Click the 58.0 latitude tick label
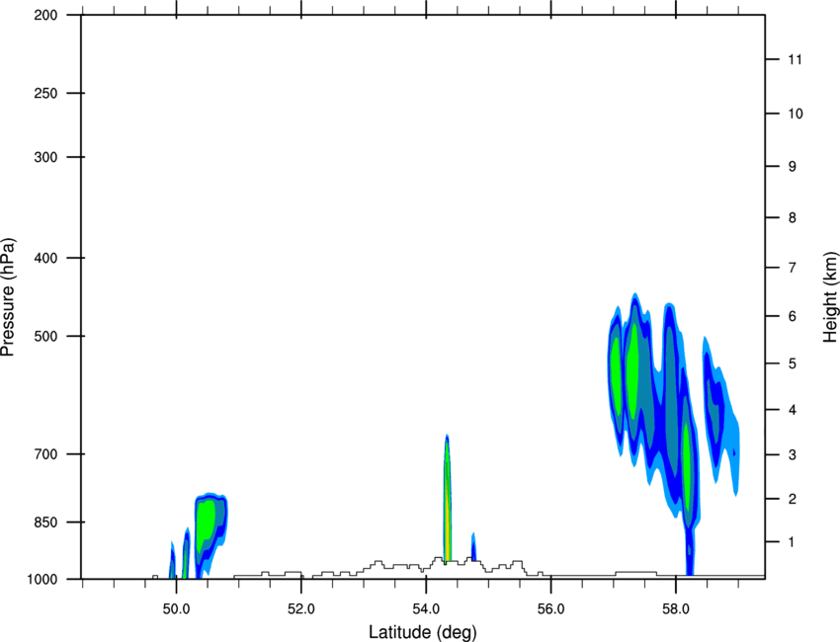Screen dimensions: 840x642 coord(676,609)
